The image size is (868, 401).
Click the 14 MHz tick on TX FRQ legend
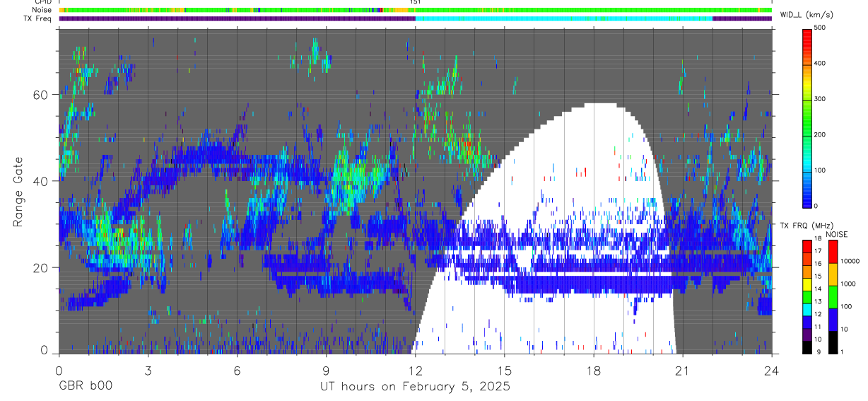tap(817, 289)
